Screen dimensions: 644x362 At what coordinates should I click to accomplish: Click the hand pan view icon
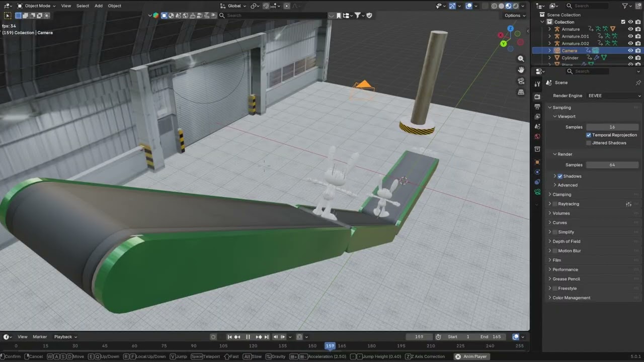[x=521, y=70]
